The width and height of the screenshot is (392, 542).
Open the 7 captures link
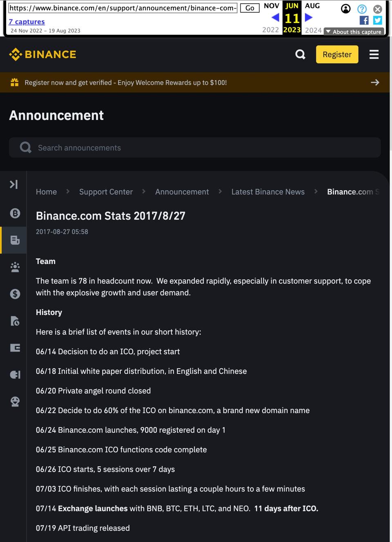pyautogui.click(x=27, y=21)
